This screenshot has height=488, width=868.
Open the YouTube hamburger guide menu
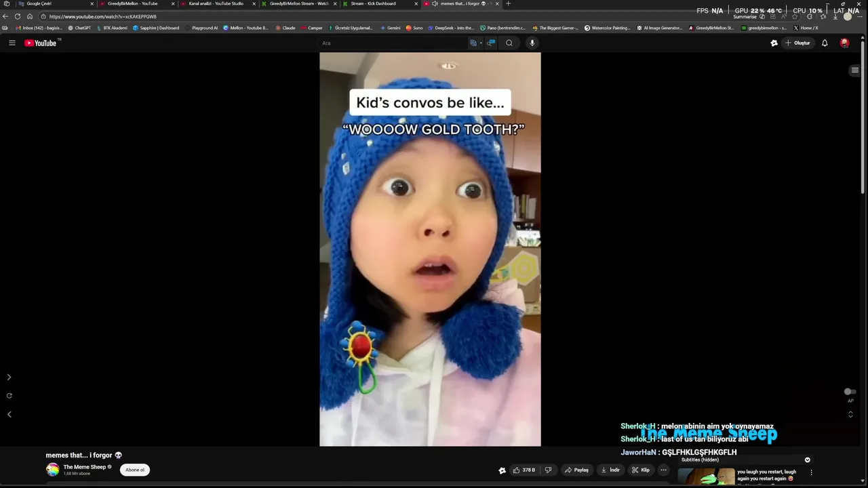(12, 43)
